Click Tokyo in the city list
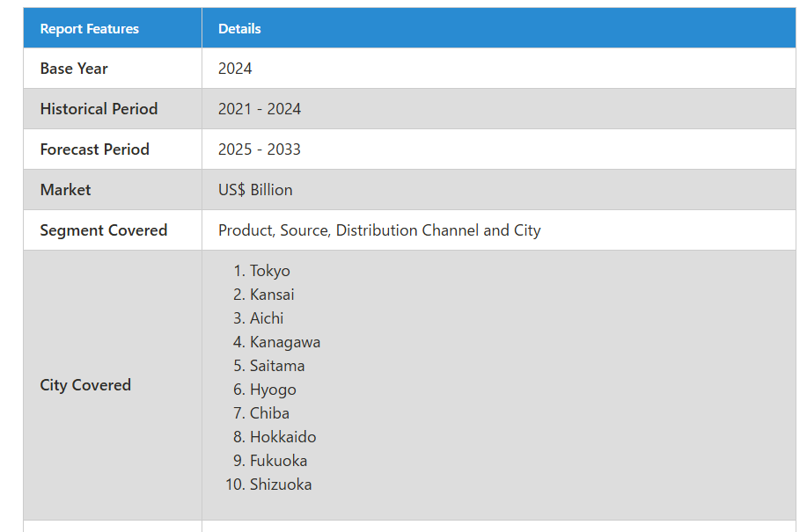Image resolution: width=807 pixels, height=532 pixels. pyautogui.click(x=269, y=271)
